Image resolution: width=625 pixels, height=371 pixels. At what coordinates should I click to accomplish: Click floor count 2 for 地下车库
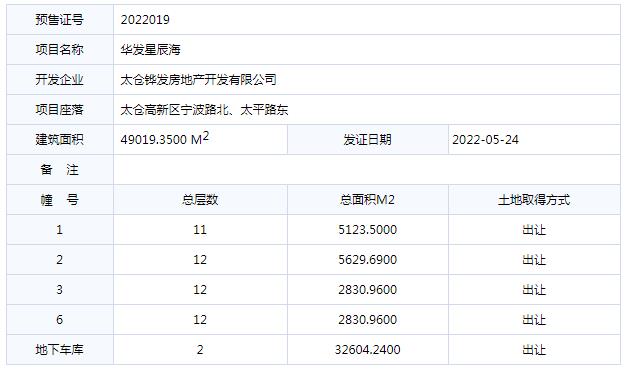pos(200,350)
